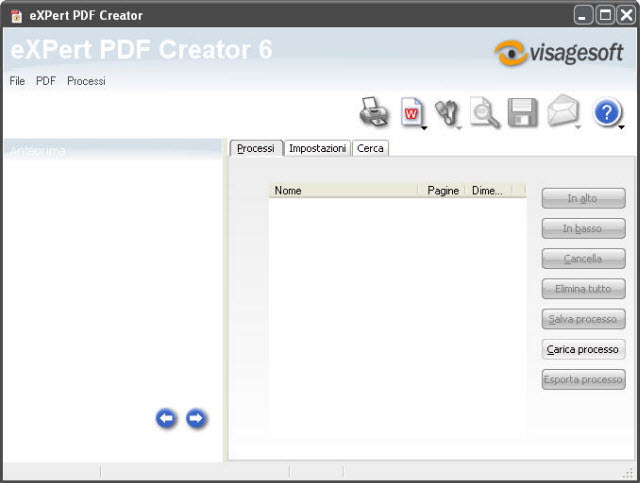Screen dimensions: 640x483
Task: Click the Esporta processo button
Action: (x=583, y=380)
